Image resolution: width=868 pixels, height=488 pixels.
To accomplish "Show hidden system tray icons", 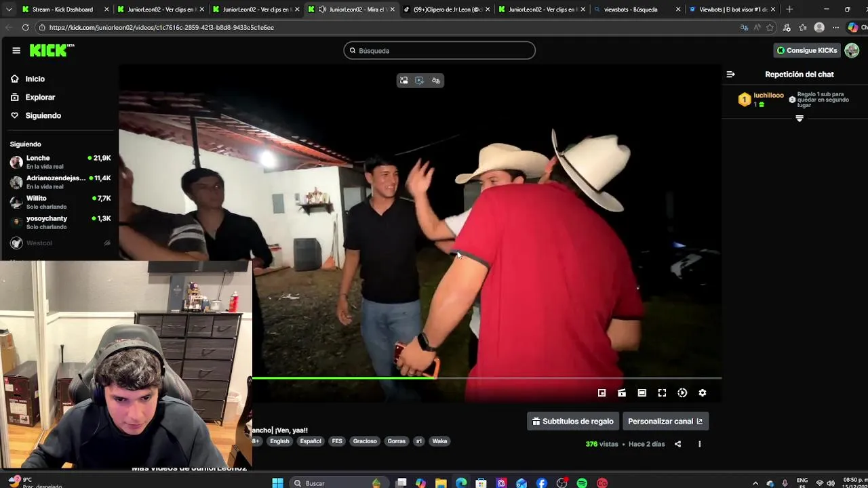I will 755,483.
